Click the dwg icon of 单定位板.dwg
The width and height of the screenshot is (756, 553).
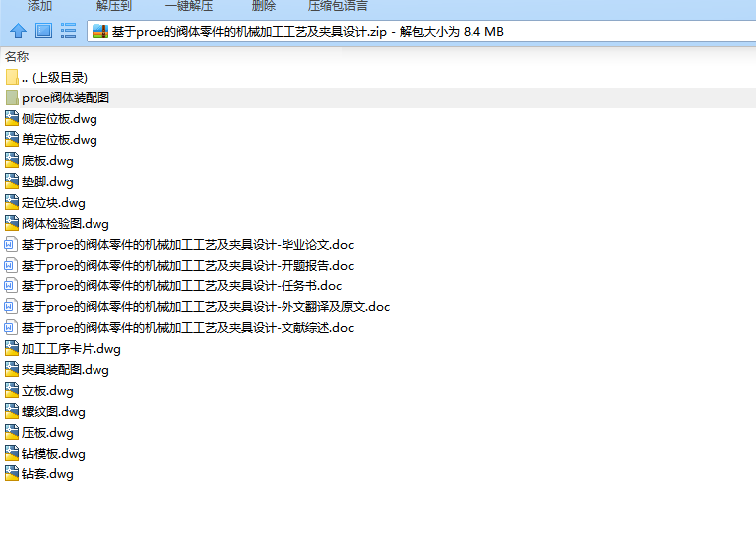pyautogui.click(x=12, y=139)
